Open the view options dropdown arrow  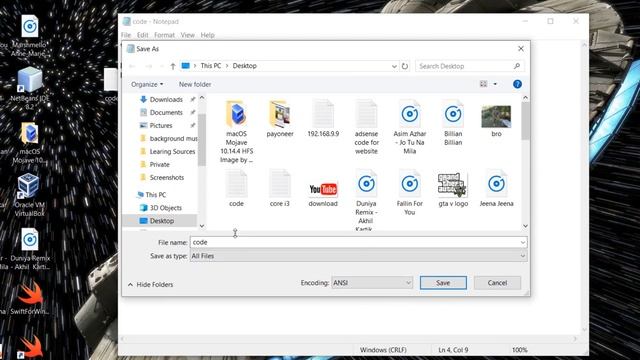click(x=495, y=84)
